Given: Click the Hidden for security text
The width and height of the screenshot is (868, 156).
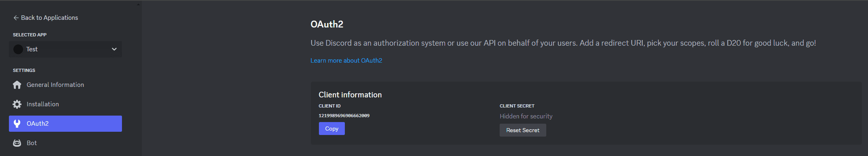Looking at the screenshot, I should tap(526, 116).
